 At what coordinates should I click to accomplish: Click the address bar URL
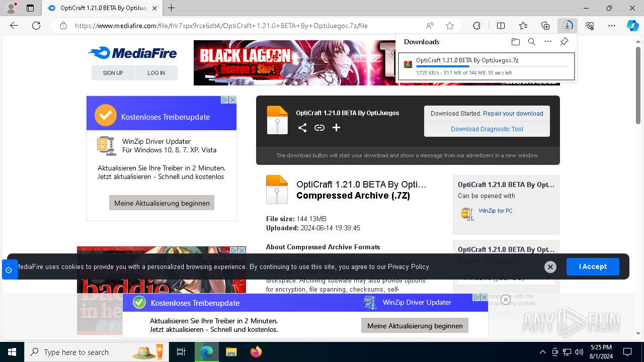(x=221, y=26)
